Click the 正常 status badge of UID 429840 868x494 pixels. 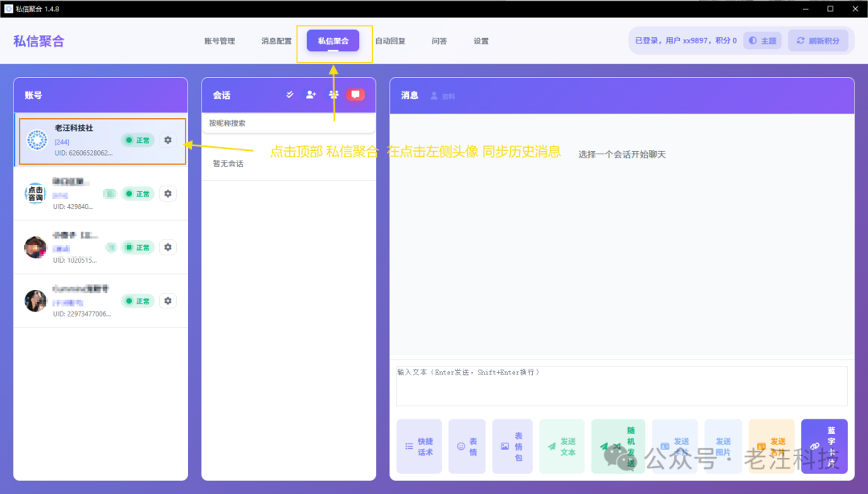click(x=138, y=194)
